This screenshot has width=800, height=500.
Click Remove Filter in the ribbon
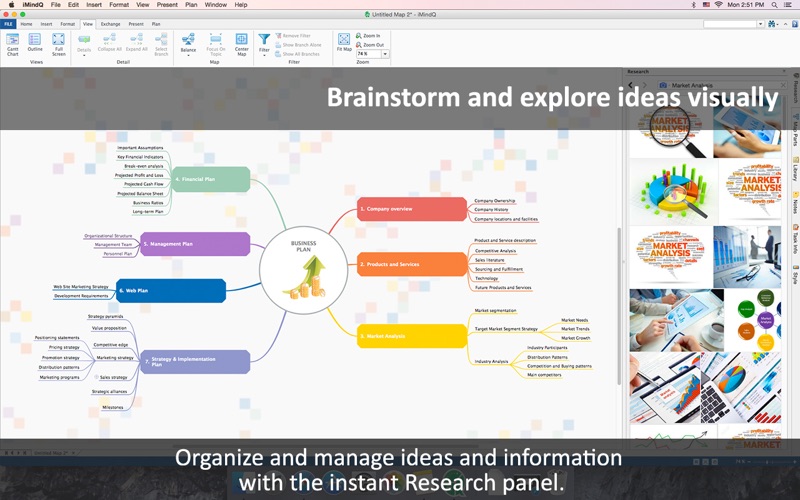(x=293, y=36)
